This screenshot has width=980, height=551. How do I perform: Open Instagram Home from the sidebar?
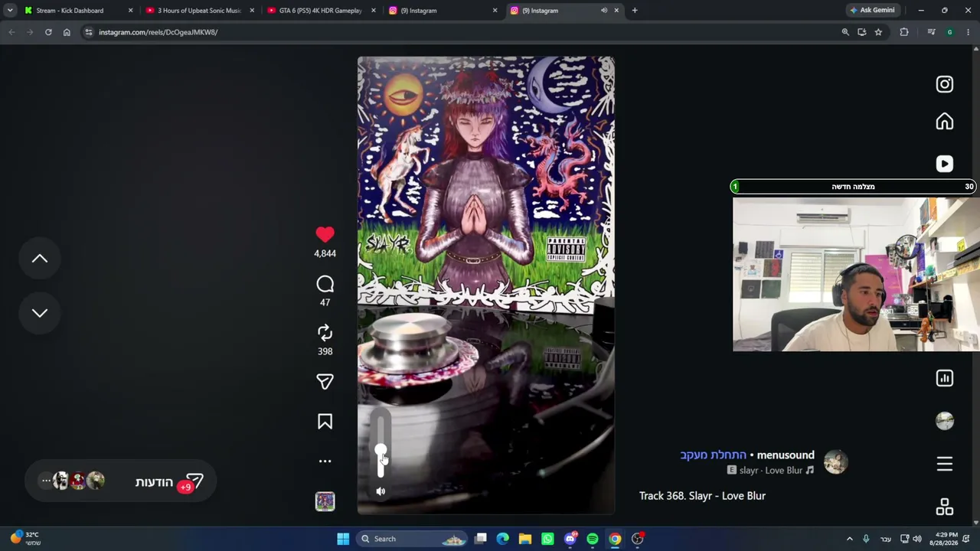[945, 122]
